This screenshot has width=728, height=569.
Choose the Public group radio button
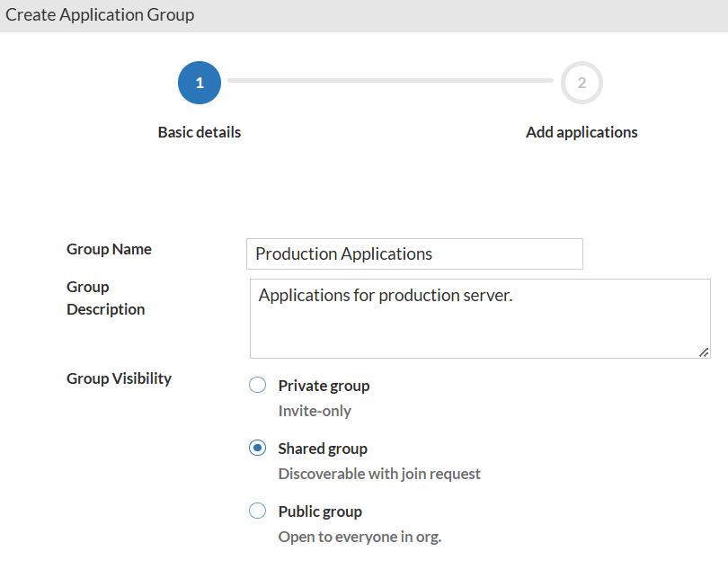tap(257, 511)
